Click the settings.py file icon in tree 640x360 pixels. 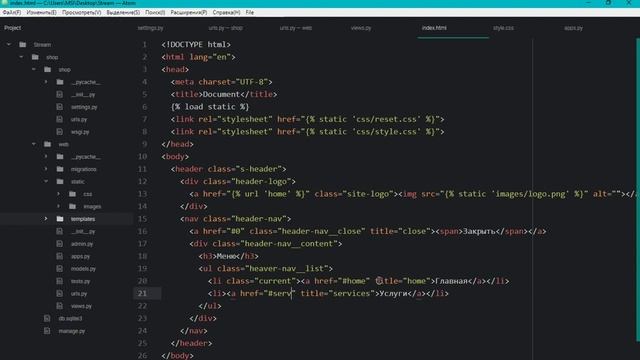tap(60, 107)
